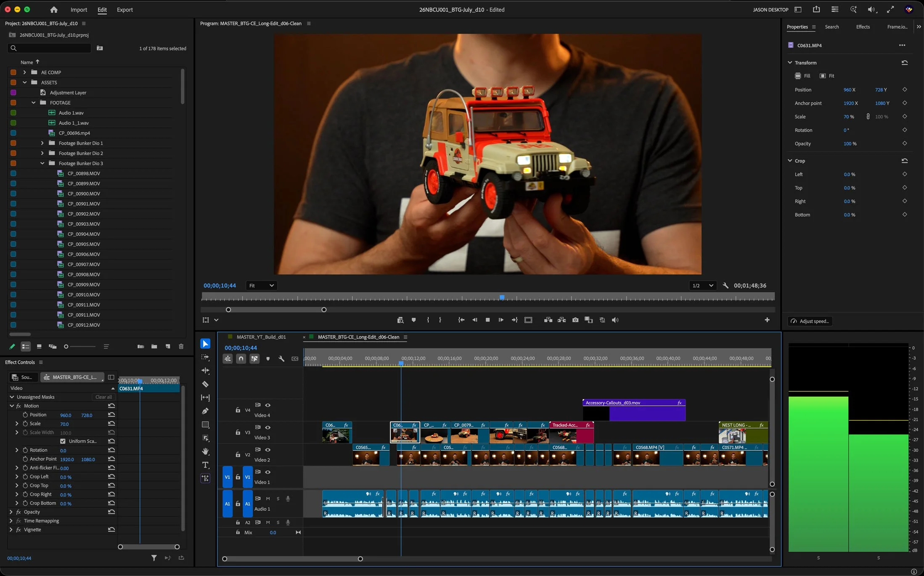
Task: Step forward one frame
Action: coord(501,320)
